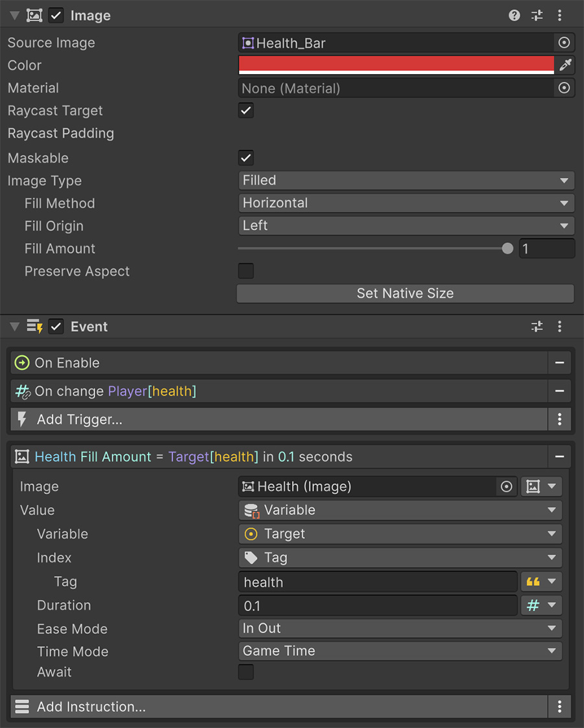
Task: Uncheck the Maskable checkbox
Action: pos(246,158)
